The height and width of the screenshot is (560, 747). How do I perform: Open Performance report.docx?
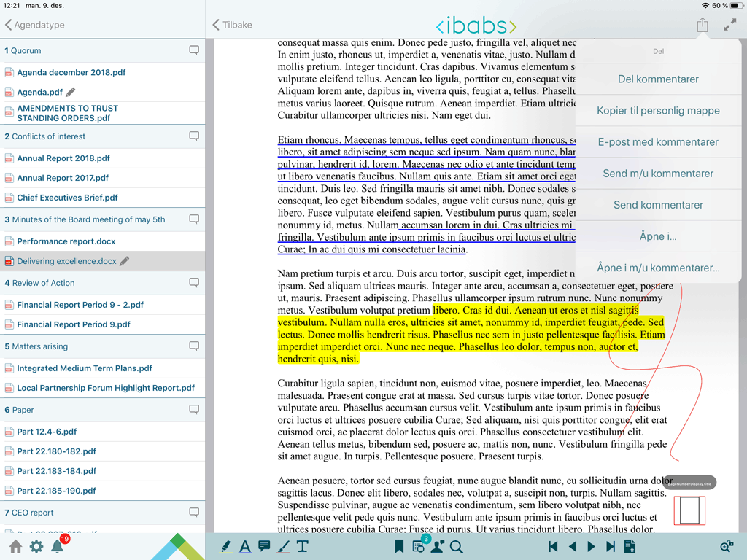pyautogui.click(x=102, y=241)
